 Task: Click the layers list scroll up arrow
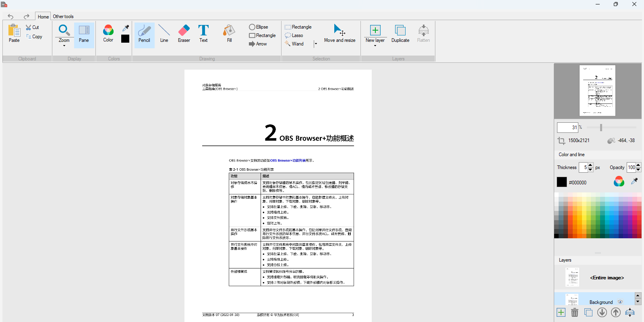(638, 295)
